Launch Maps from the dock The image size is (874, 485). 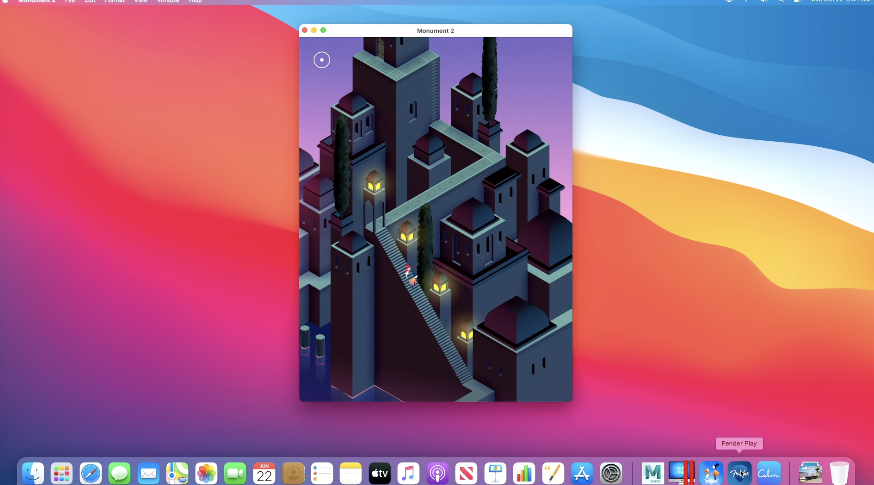[x=177, y=473]
